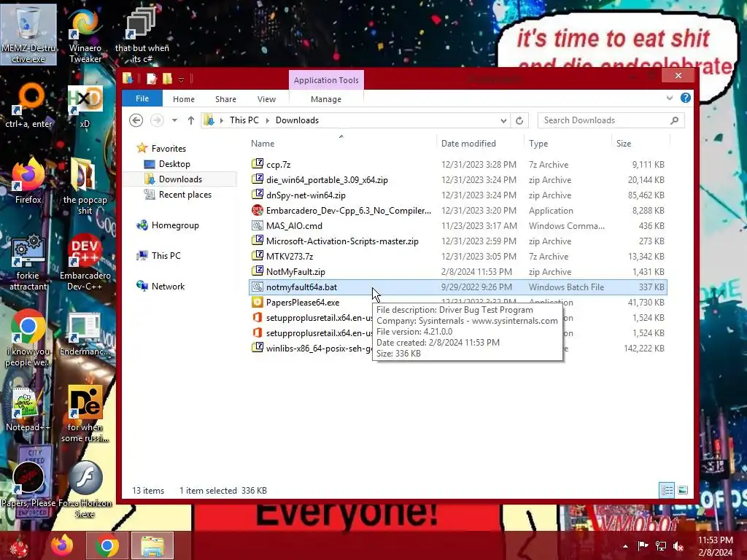
Task: Switch to large icons view button
Action: coord(683,490)
